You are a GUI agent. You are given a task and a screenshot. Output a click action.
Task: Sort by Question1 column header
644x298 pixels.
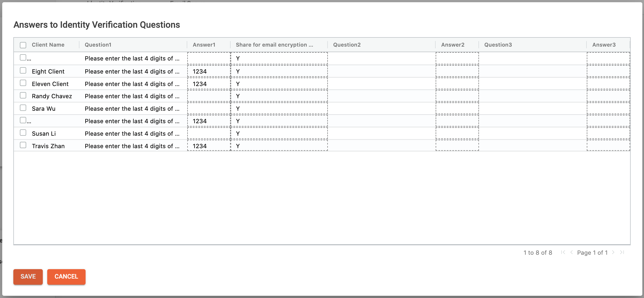pos(98,45)
